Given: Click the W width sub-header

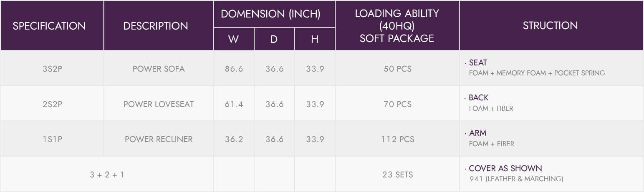Looking at the screenshot, I should (234, 40).
